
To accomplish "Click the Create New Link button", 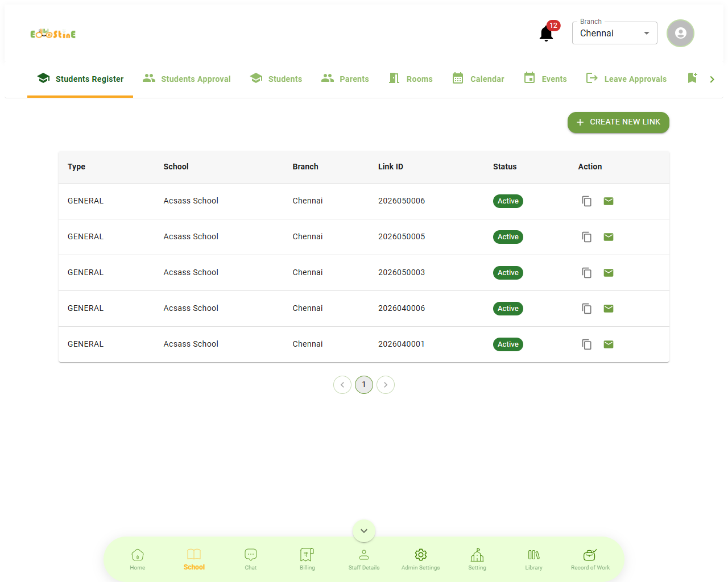I will point(618,122).
